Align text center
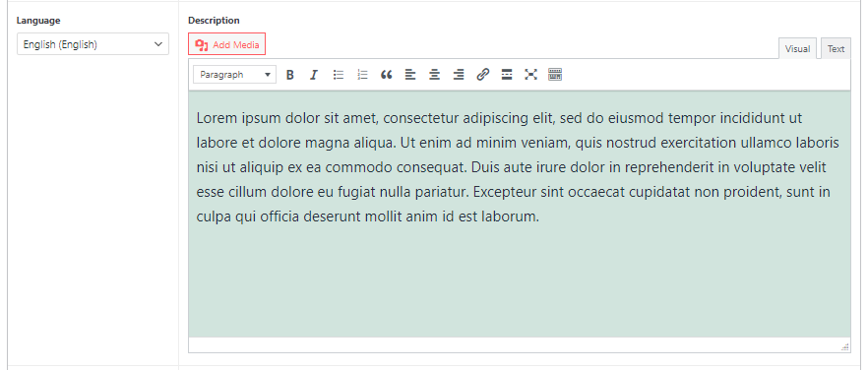This screenshot has width=868, height=370. (435, 75)
